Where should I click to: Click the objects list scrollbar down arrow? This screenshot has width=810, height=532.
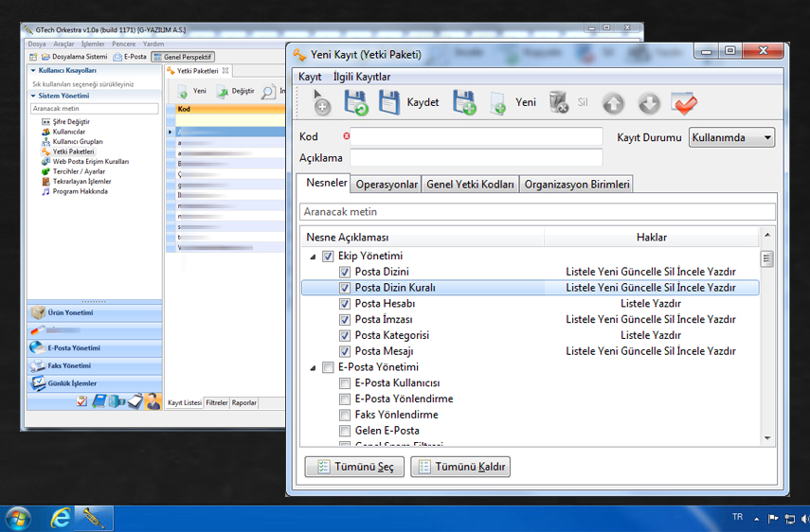tap(767, 438)
